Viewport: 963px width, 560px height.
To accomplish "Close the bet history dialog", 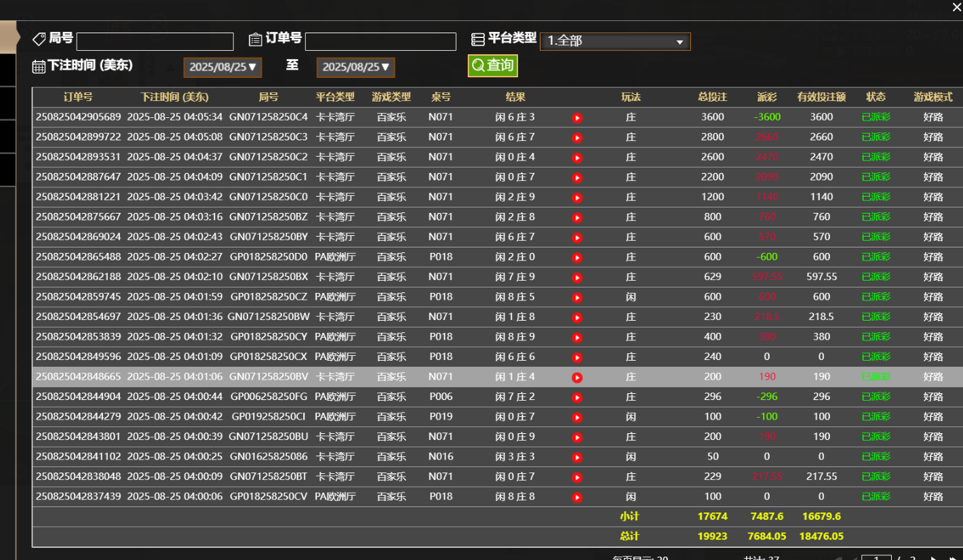I will pos(956,7).
